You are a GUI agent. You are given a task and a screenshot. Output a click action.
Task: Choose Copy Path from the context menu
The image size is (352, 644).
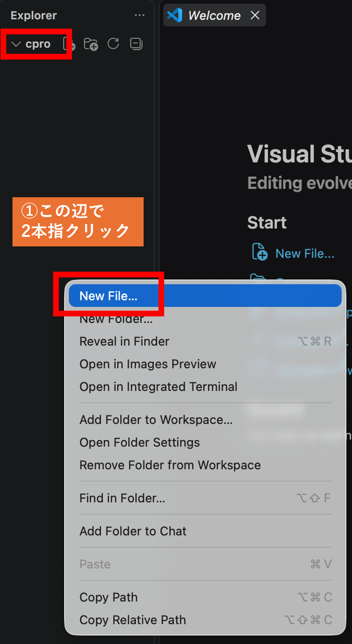tap(205, 597)
